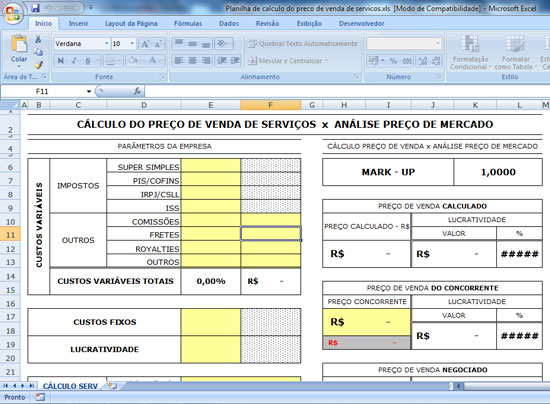Image resolution: width=550 pixels, height=404 pixels.
Task: Click the Select All corner button
Action: click(10, 105)
